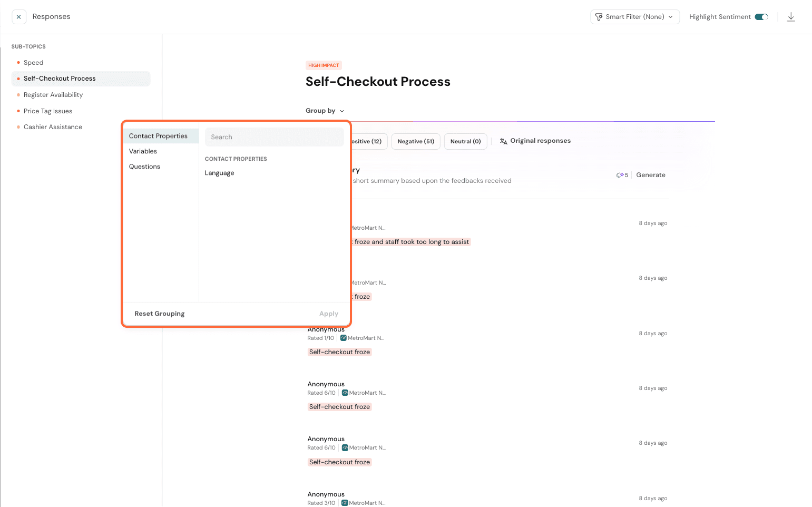Viewport: 812px width, 507px height.
Task: Select Language under Contact Properties
Action: [x=220, y=173]
